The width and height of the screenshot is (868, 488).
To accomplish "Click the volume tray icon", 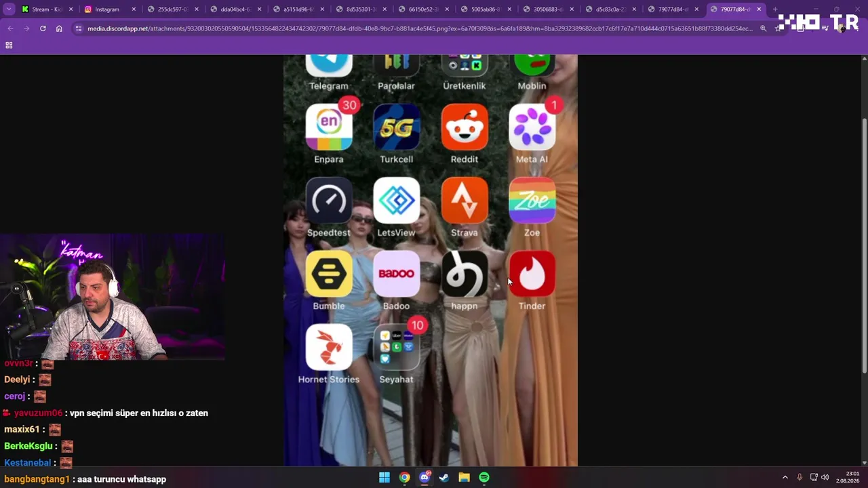I will 825,477.
